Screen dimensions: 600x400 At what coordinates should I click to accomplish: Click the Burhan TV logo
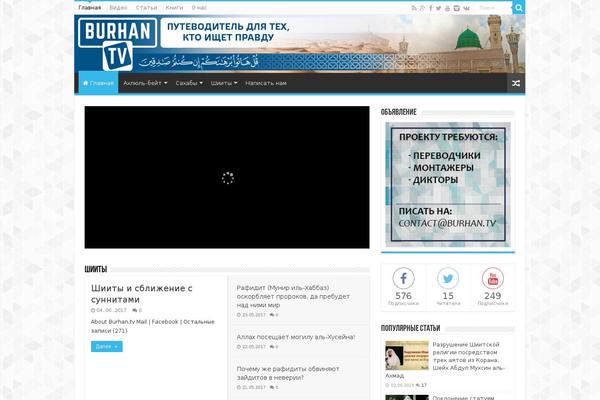coord(117,44)
